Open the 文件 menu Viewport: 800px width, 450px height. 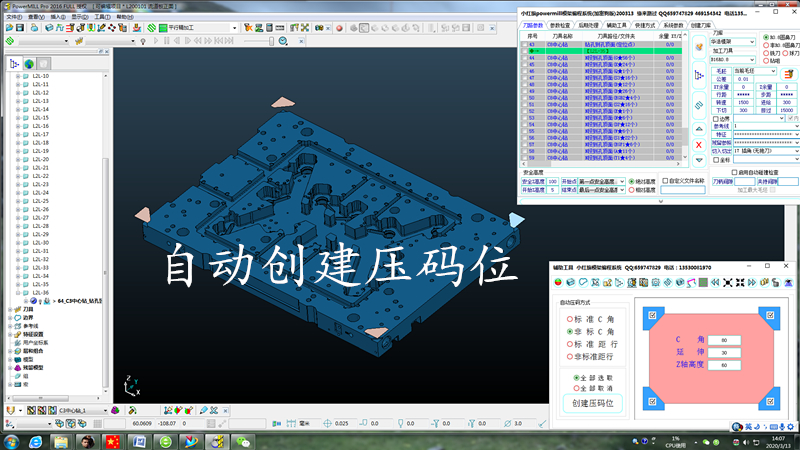click(14, 17)
